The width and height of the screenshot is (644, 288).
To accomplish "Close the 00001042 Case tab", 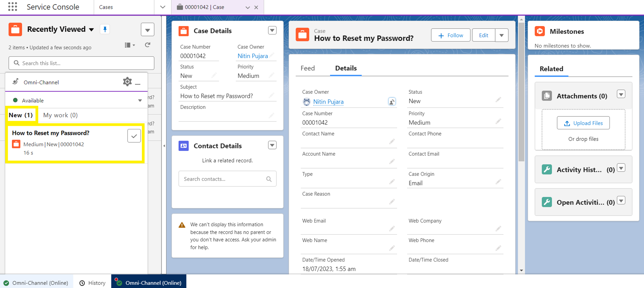I will click(x=256, y=7).
